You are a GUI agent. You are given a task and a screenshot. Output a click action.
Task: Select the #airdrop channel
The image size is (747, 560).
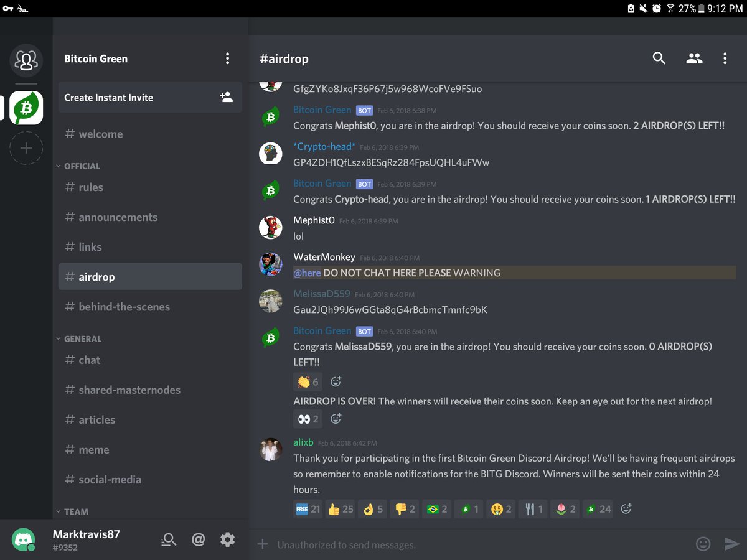click(150, 277)
